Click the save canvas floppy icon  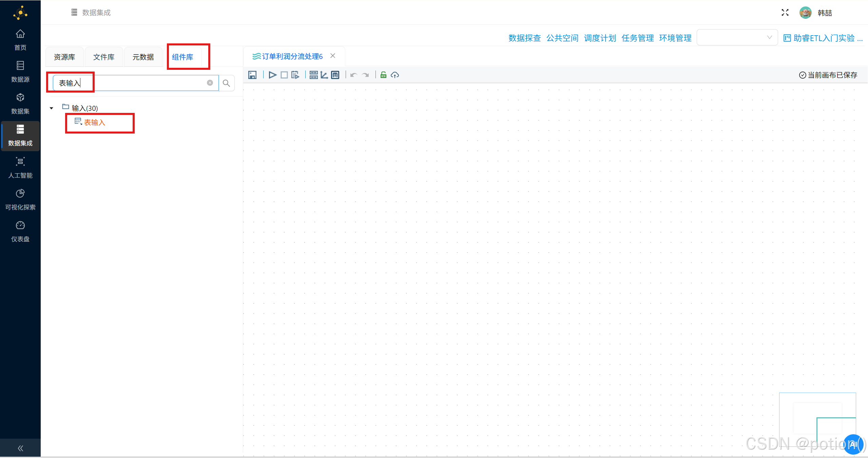coord(252,75)
